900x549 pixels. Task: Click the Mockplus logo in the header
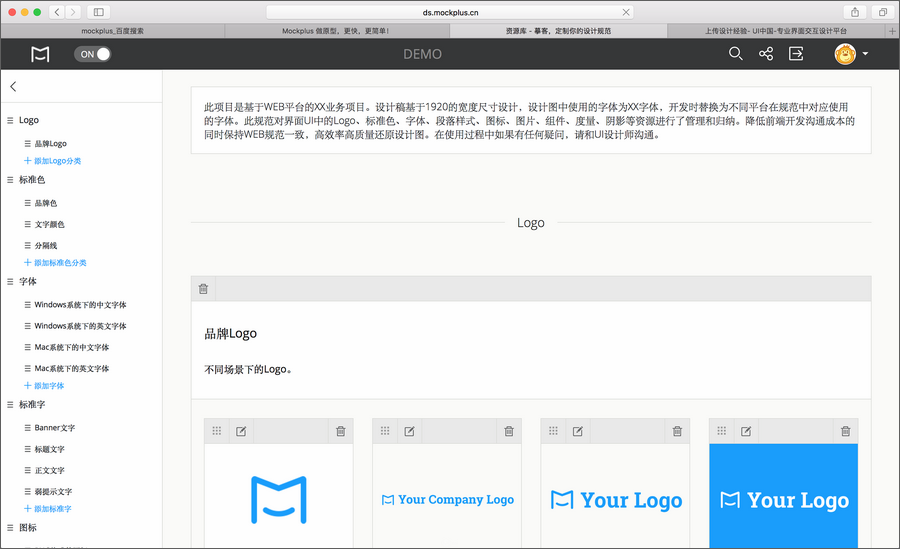pyautogui.click(x=40, y=54)
